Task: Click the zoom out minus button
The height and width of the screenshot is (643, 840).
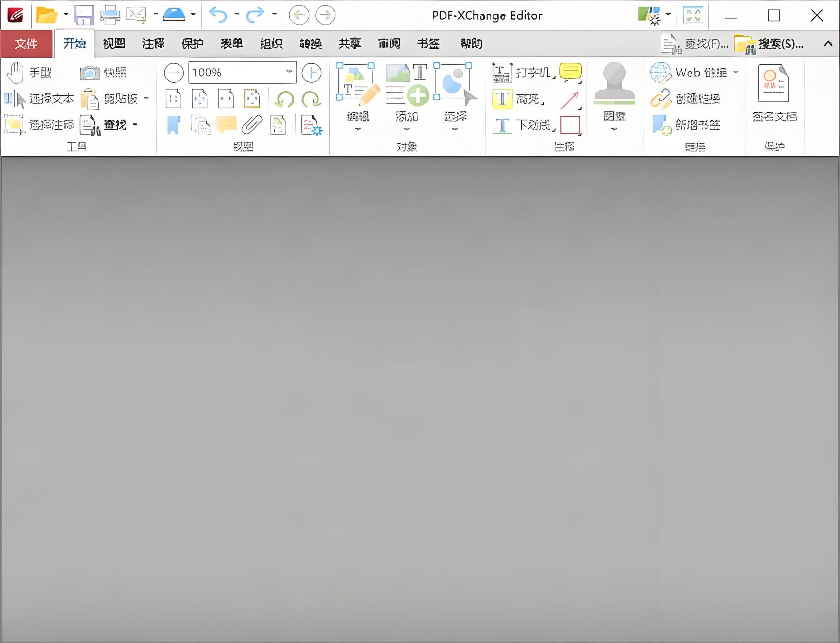Action: click(174, 72)
